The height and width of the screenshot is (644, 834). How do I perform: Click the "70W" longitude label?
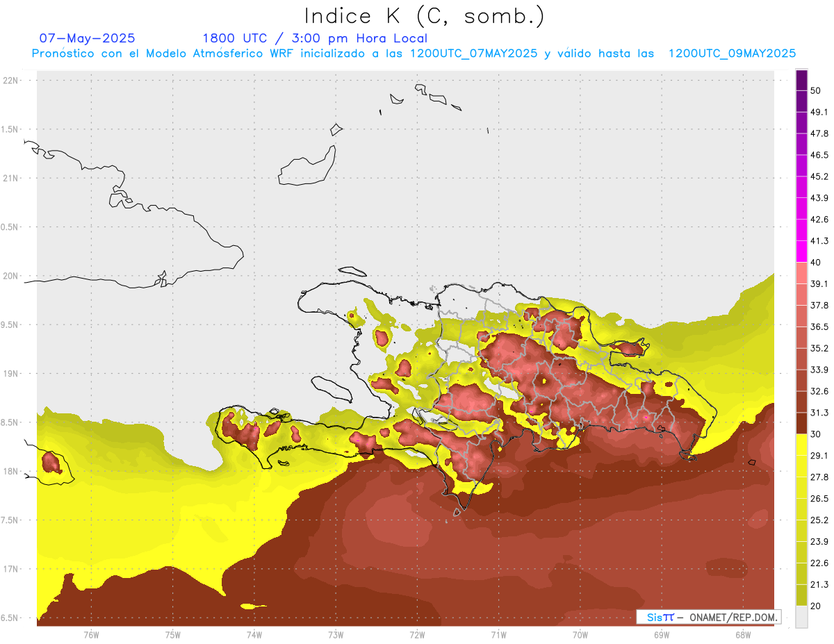580,635
